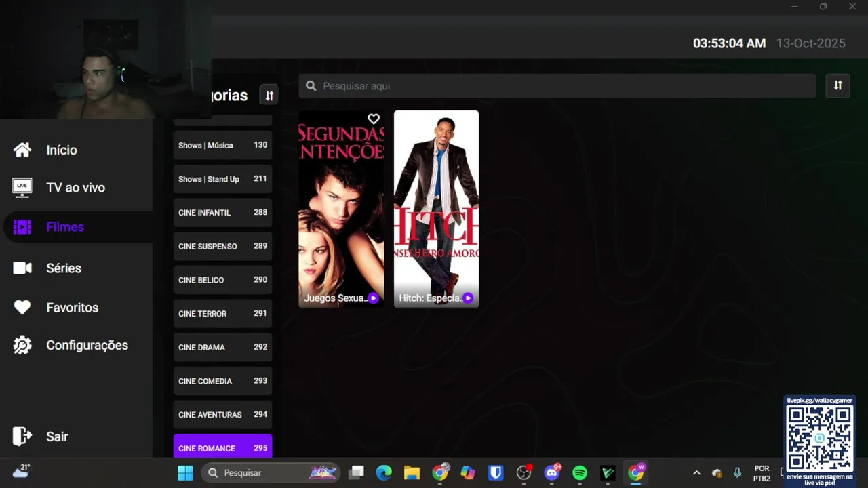
Task: Open Bitwarden shield icon on taskbar
Action: pos(496,473)
